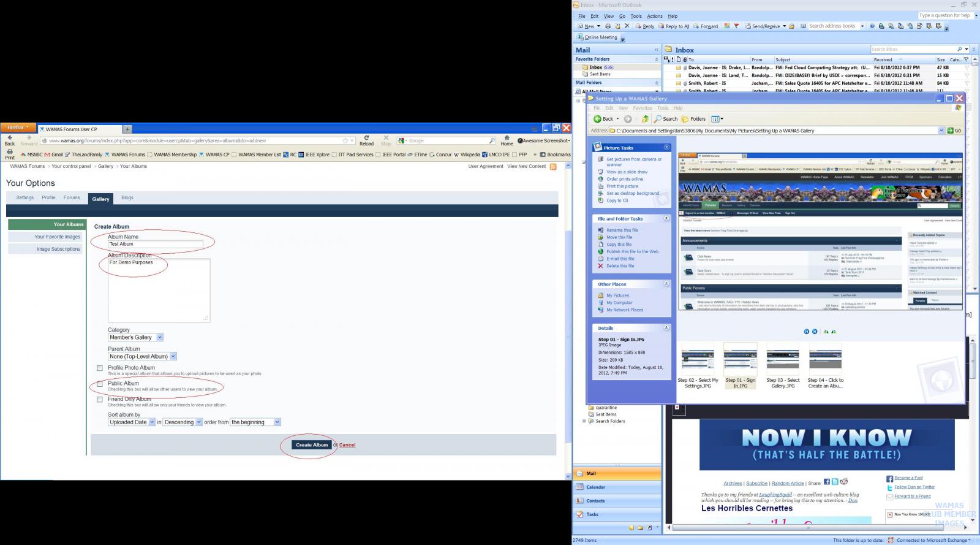Enable the Profile Photo Album checkbox
The width and height of the screenshot is (980, 545).
click(100, 368)
